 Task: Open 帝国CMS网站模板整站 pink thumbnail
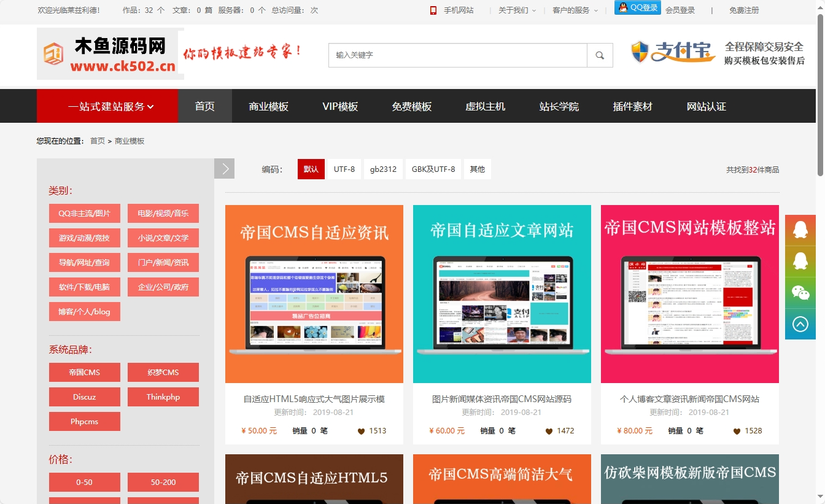point(690,294)
